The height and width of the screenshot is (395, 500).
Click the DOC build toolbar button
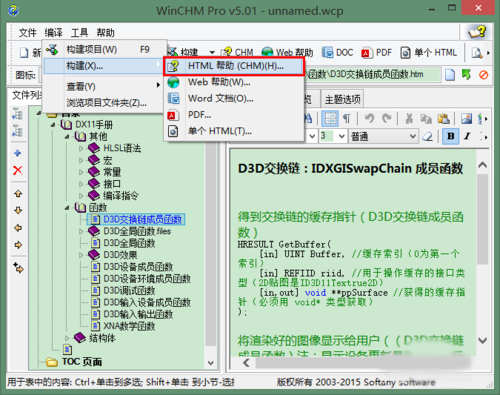pyautogui.click(x=337, y=52)
